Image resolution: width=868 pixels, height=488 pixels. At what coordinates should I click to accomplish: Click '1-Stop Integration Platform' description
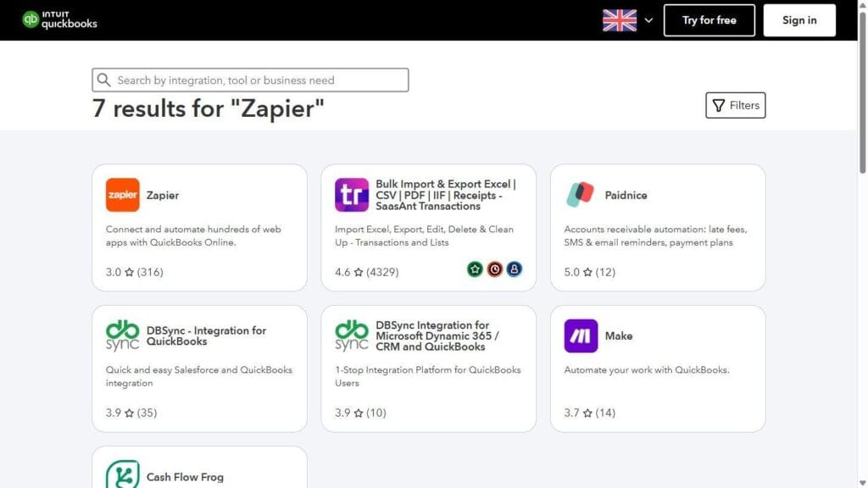click(428, 376)
